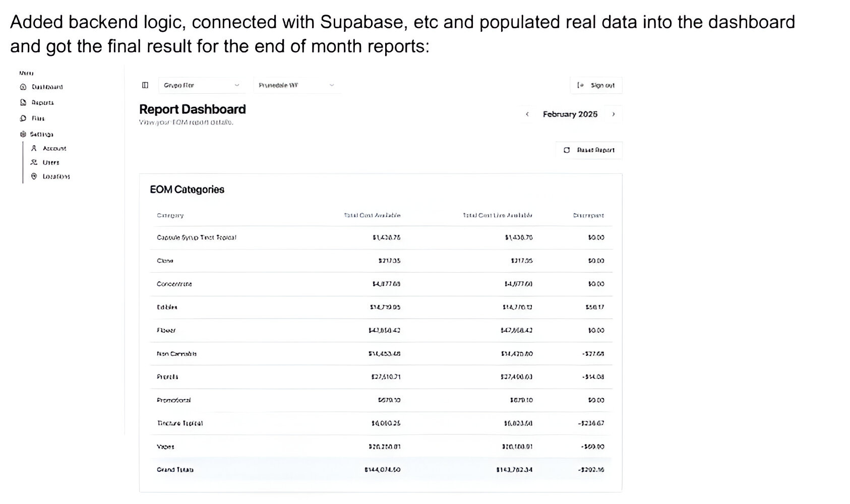Click the Sign out button

(596, 85)
